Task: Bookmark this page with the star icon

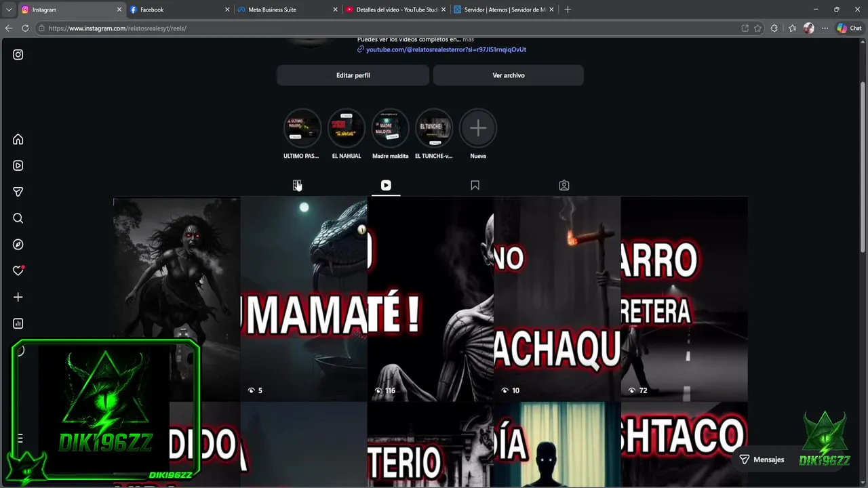Action: (x=757, y=28)
